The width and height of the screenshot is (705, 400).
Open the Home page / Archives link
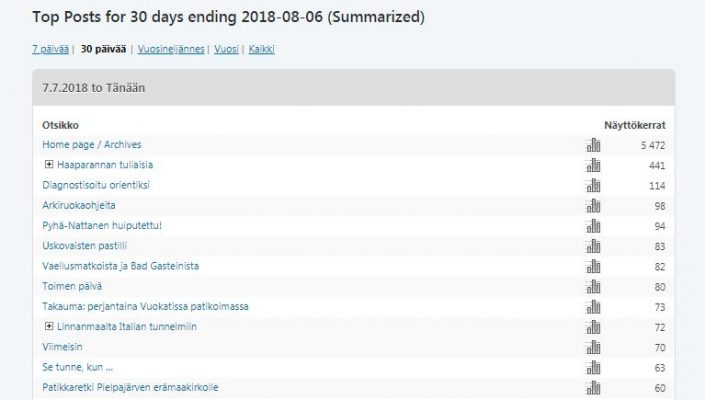(91, 145)
